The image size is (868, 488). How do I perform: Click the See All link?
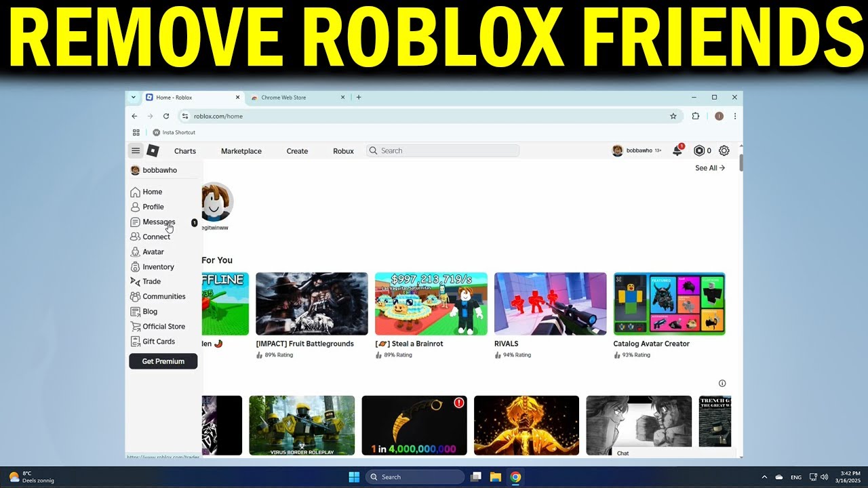pos(710,168)
